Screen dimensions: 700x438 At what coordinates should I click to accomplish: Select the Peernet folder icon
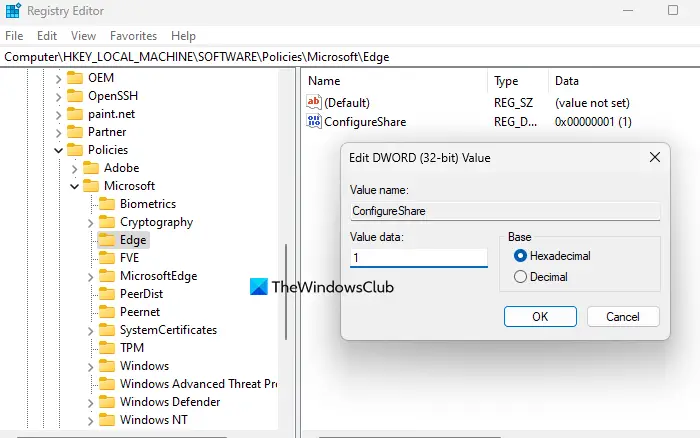coord(107,312)
